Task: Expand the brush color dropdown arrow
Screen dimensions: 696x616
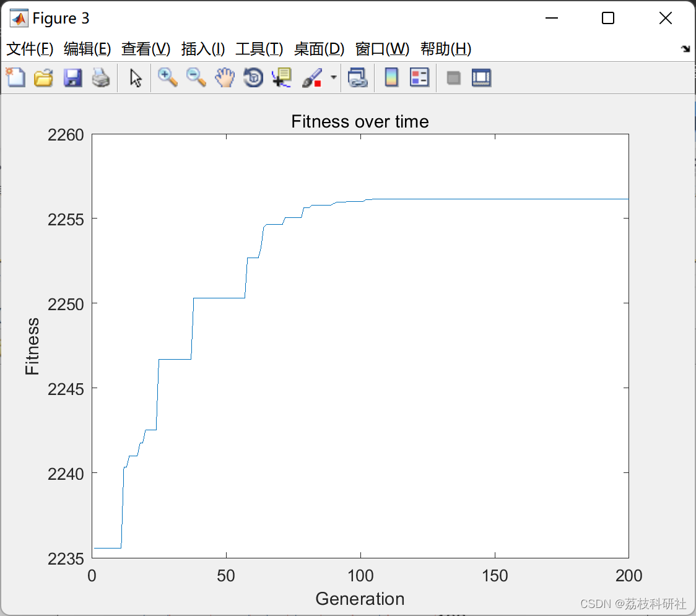Action: point(334,78)
